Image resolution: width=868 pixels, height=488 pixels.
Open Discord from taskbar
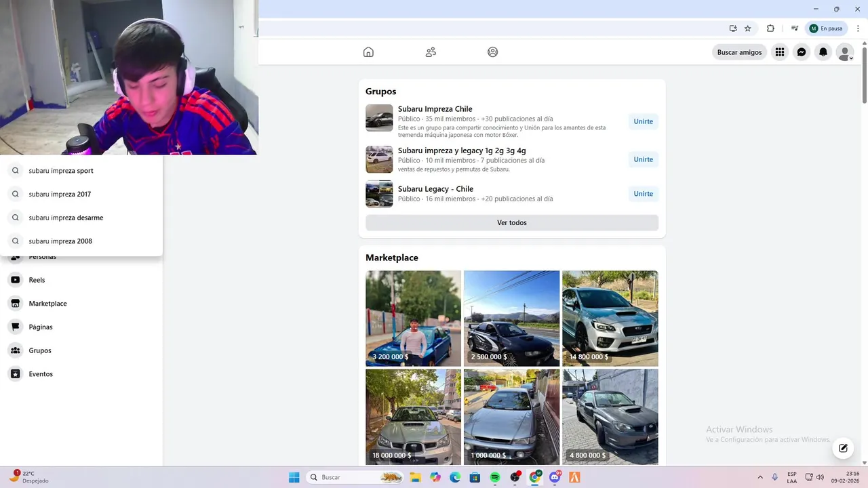coord(555,477)
